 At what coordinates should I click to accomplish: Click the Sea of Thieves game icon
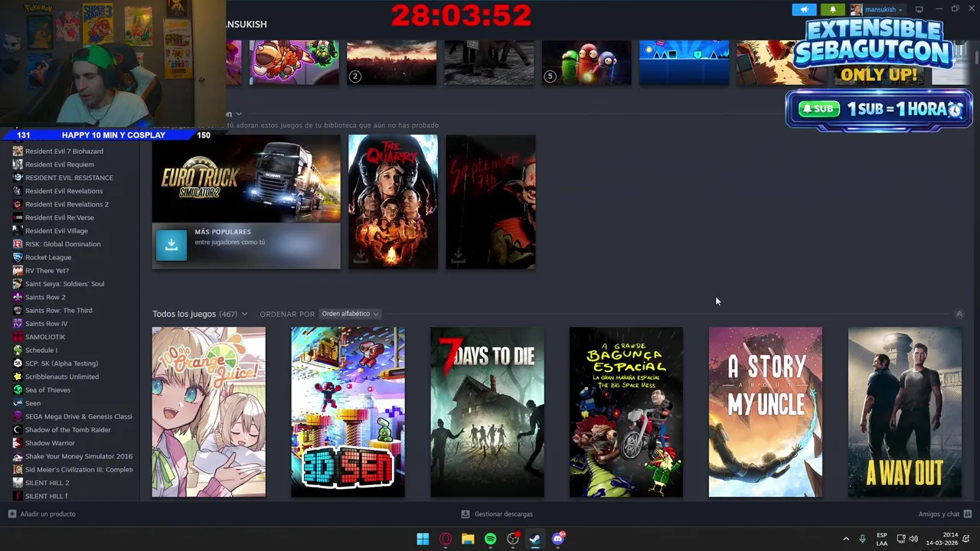point(18,390)
